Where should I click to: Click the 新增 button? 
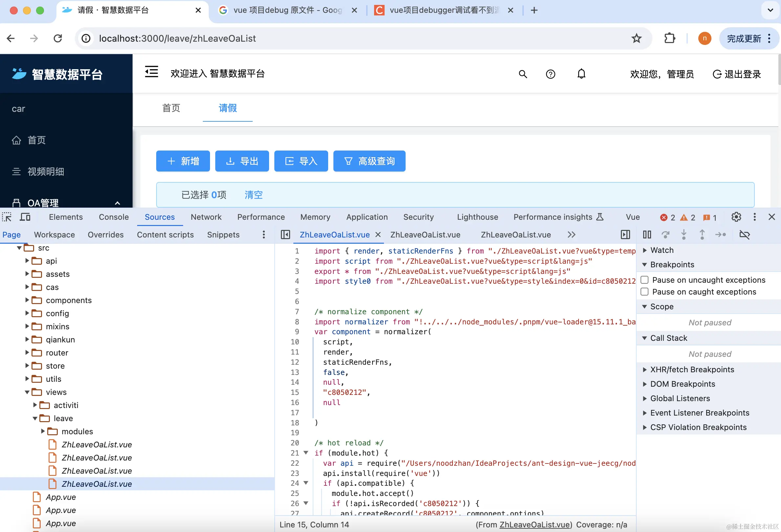[x=183, y=161]
